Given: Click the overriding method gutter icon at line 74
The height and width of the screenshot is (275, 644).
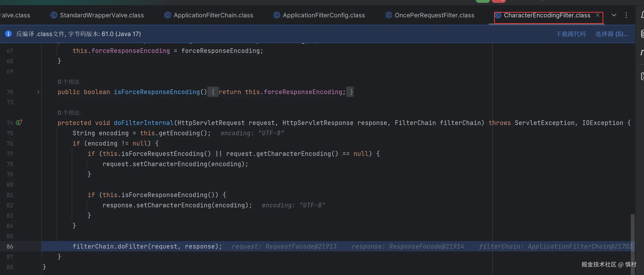Looking at the screenshot, I should (x=19, y=122).
